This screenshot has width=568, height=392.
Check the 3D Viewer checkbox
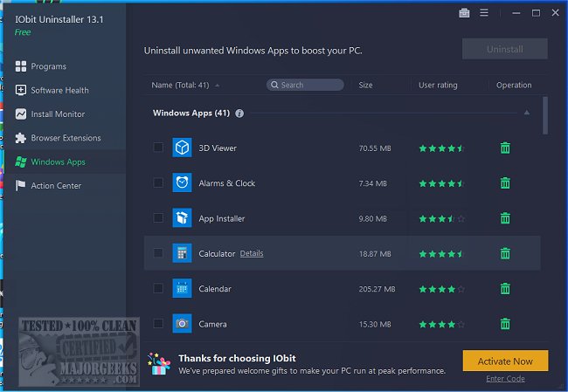[158, 148]
